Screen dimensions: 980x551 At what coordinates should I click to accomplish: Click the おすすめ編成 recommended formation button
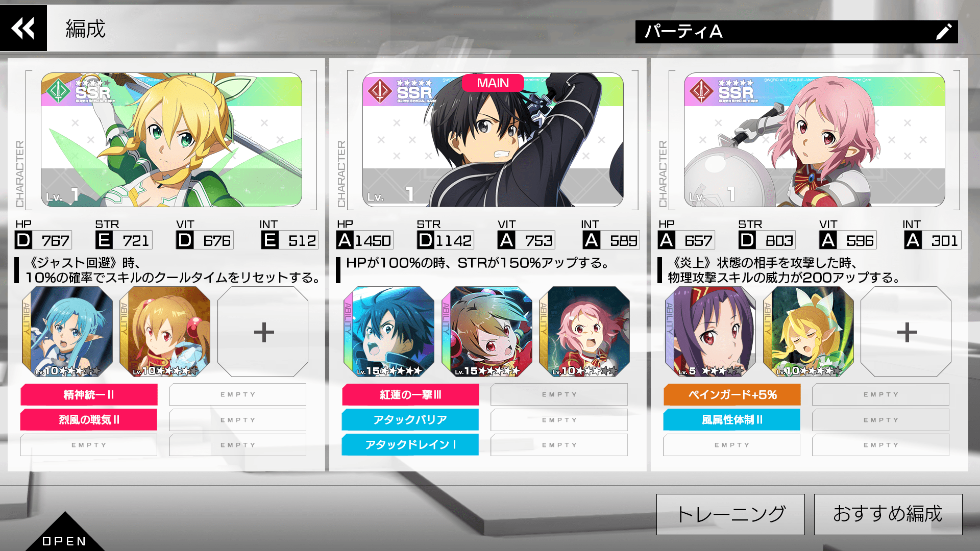(888, 514)
